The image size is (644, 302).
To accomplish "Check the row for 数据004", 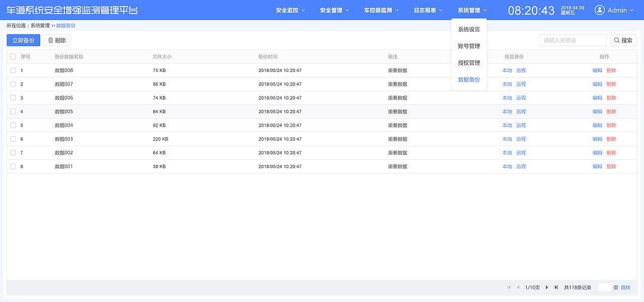I will 13,125.
